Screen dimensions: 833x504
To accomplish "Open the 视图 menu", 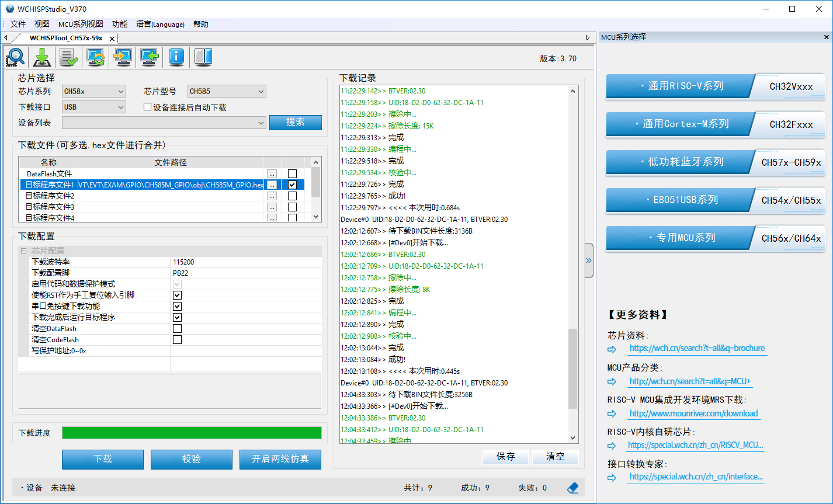I will click(42, 24).
